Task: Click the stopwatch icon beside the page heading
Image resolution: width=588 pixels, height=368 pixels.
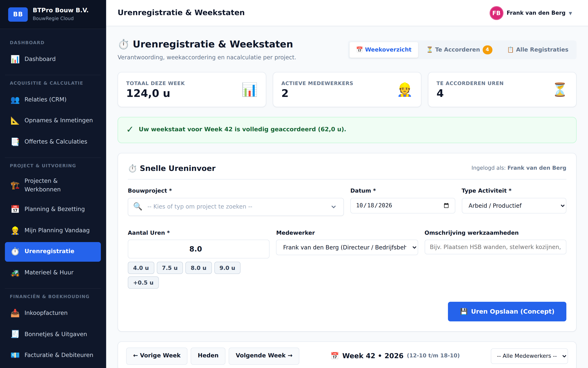Action: pos(124,44)
